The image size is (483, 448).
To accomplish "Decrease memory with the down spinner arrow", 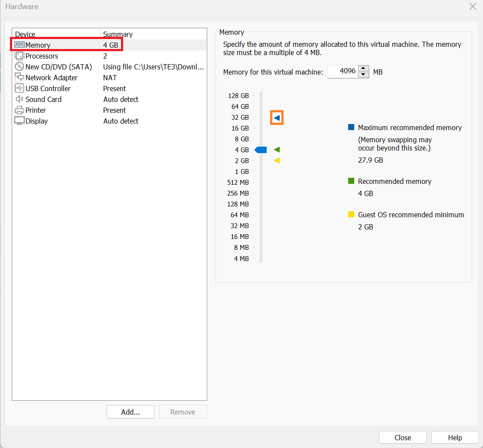I will (x=363, y=75).
